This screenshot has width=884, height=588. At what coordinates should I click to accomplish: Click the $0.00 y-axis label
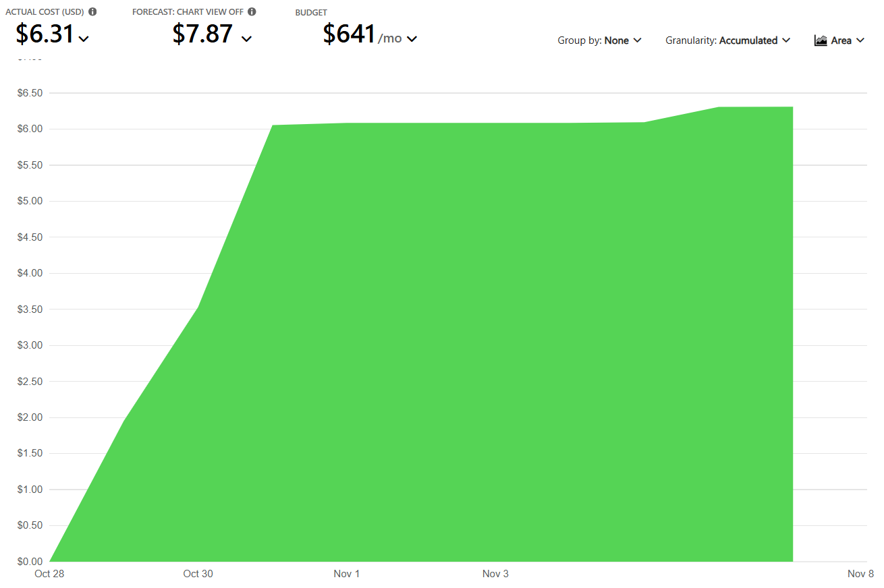pyautogui.click(x=29, y=562)
